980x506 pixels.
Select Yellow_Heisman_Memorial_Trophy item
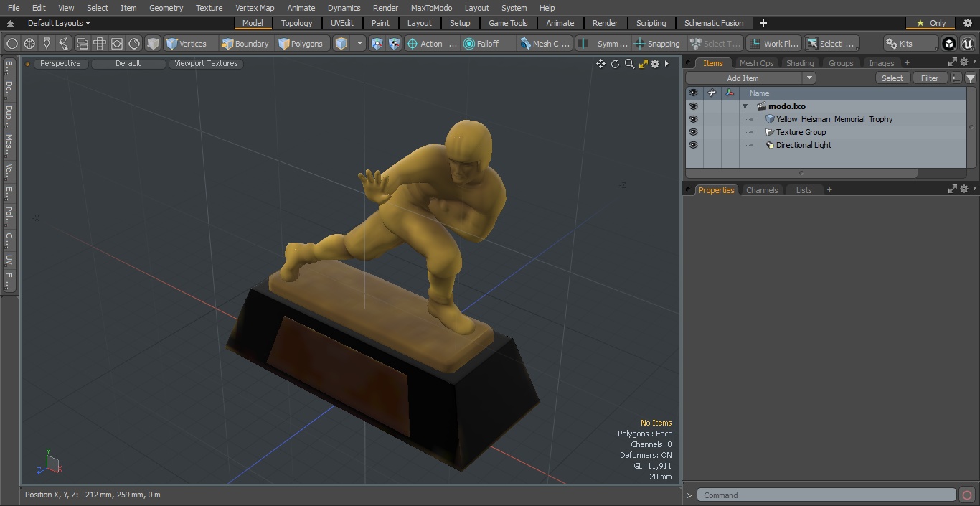[834, 119]
